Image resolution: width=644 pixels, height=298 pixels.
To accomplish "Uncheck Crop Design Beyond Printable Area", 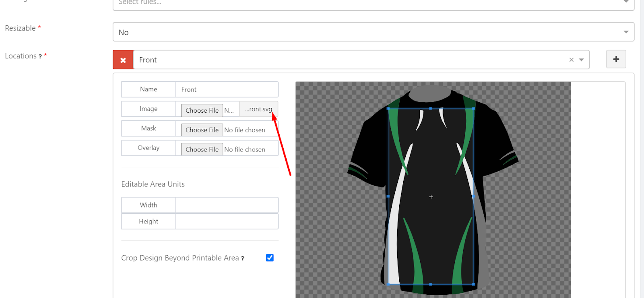I will pos(270,258).
